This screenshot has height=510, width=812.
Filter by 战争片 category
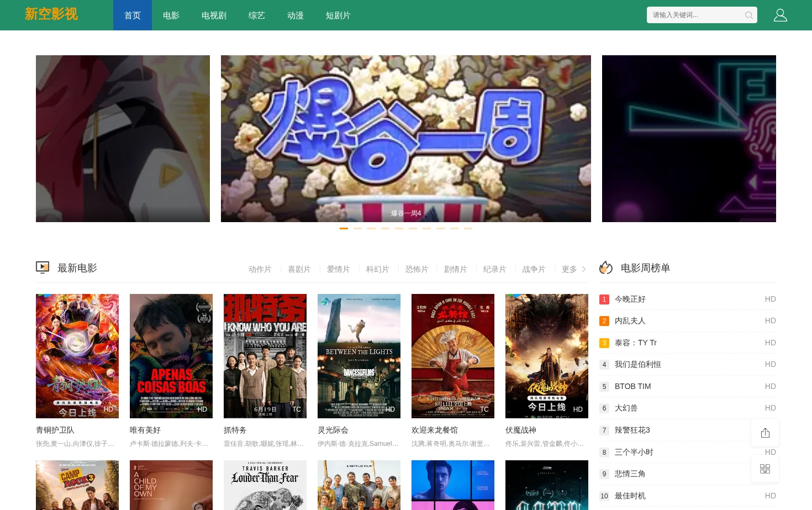[x=534, y=269]
